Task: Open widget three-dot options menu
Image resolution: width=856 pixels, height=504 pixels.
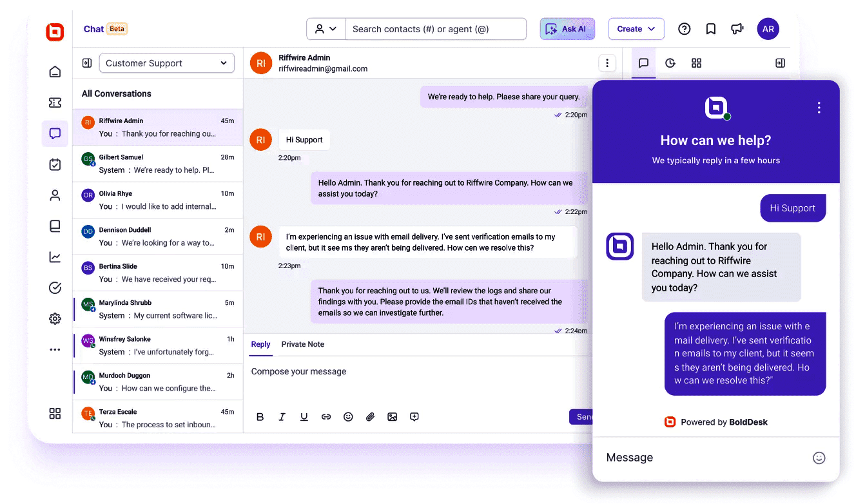Action: [819, 108]
